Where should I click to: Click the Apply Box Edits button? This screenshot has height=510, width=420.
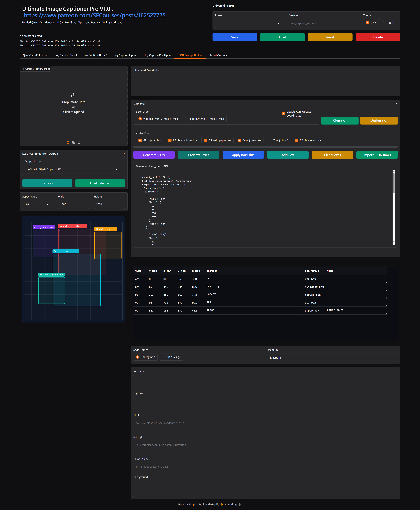tap(243, 155)
